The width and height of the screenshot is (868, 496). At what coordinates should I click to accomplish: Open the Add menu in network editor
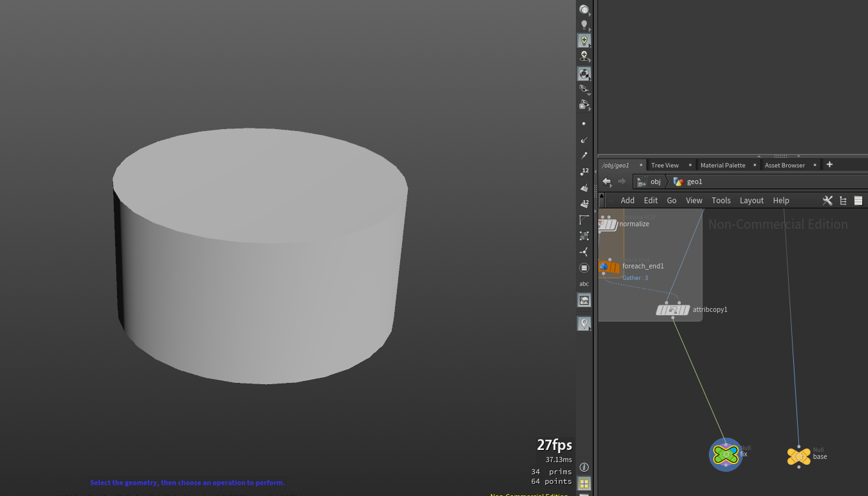pos(628,200)
